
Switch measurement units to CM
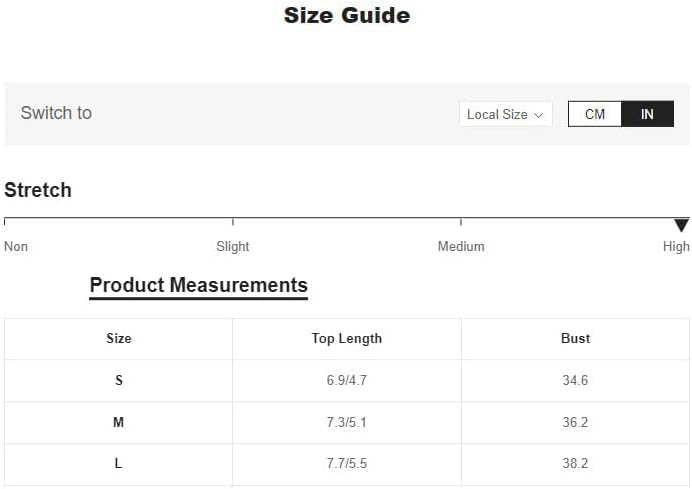tap(595, 114)
